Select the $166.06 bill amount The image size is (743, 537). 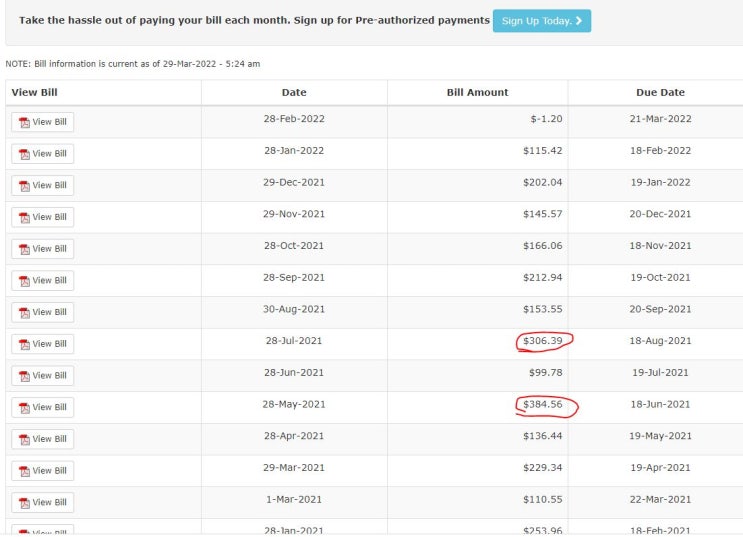click(543, 246)
